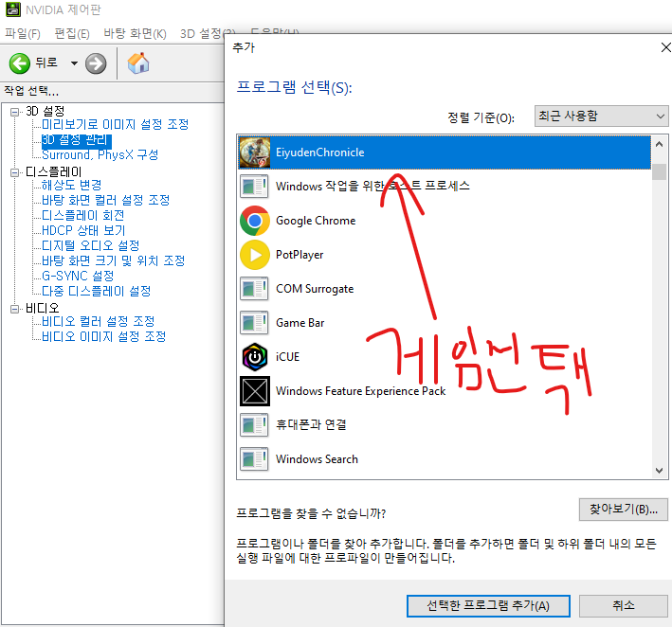
Task: Open the Home icon in toolbar
Action: 138,63
